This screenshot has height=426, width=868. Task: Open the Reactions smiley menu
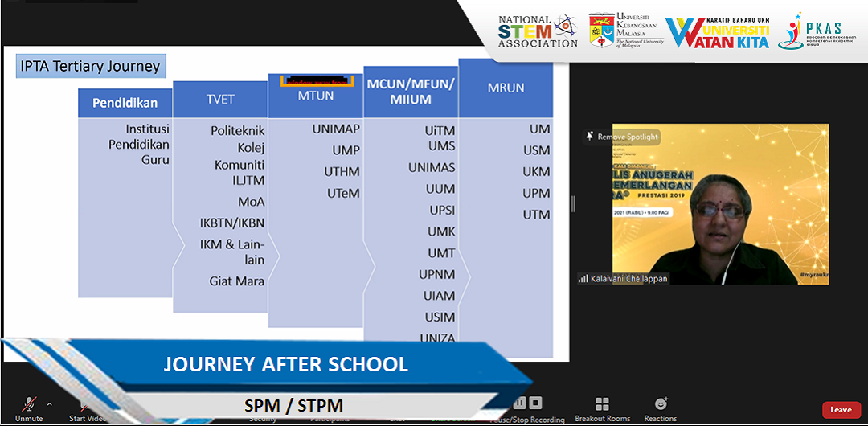661,408
